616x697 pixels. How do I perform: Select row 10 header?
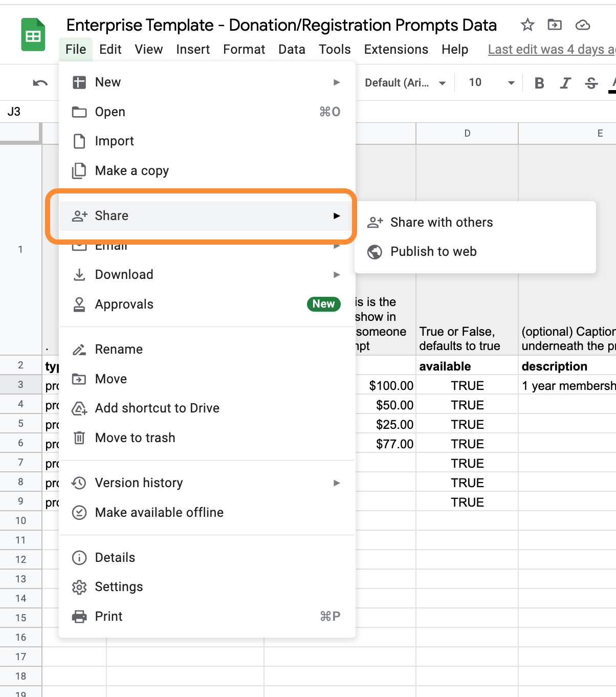[20, 520]
